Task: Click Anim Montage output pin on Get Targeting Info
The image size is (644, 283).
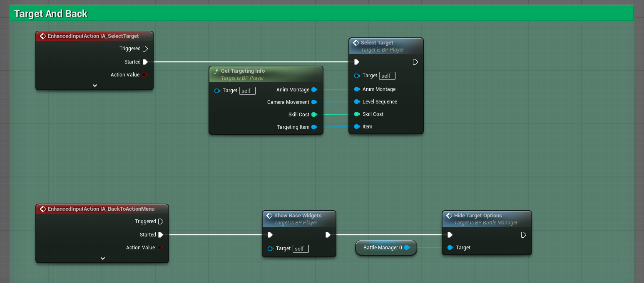Action: tap(314, 90)
